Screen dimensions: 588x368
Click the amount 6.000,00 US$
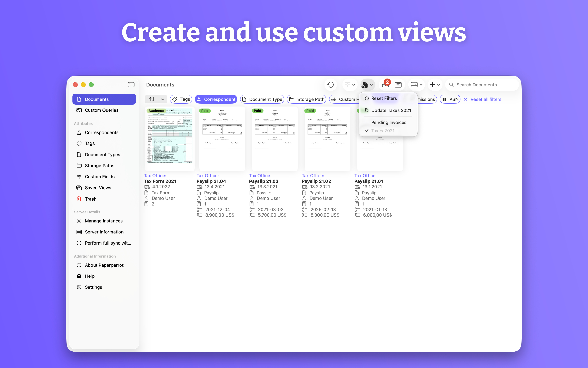pyautogui.click(x=377, y=215)
